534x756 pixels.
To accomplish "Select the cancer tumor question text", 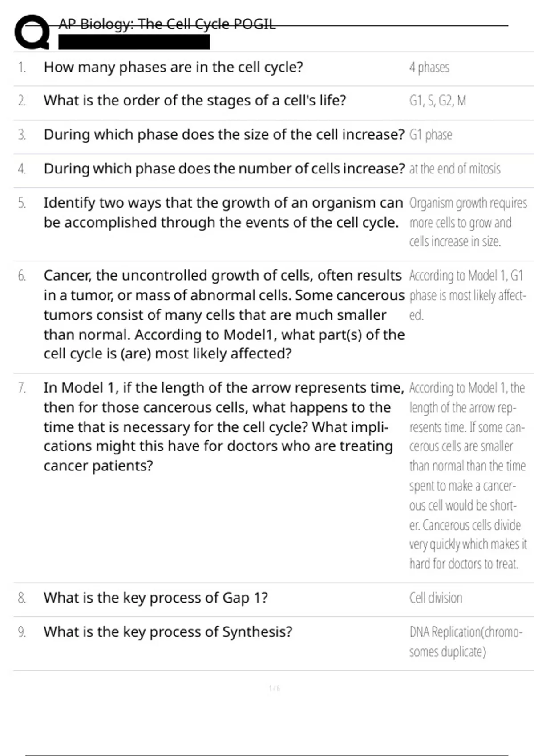I will 224,314.
